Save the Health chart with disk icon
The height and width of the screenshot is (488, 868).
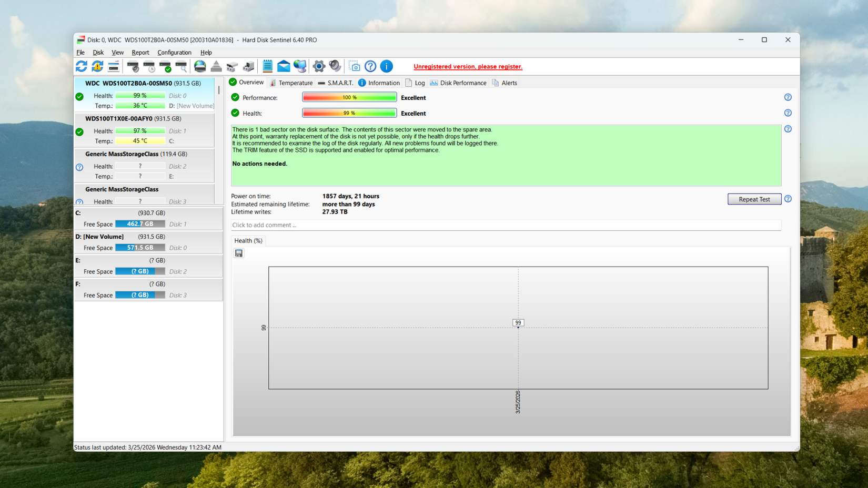[x=238, y=253]
